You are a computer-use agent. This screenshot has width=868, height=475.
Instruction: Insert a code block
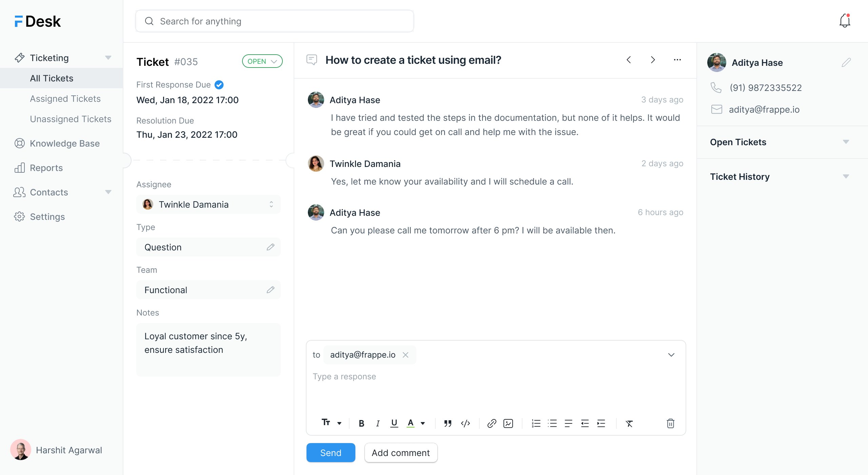click(466, 423)
